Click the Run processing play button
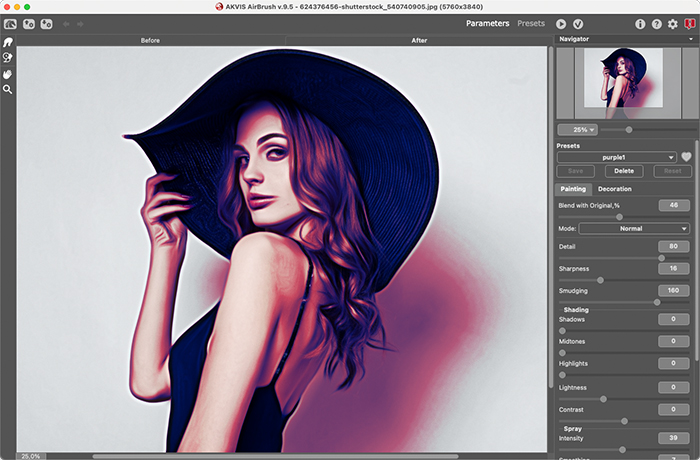 pyautogui.click(x=561, y=23)
